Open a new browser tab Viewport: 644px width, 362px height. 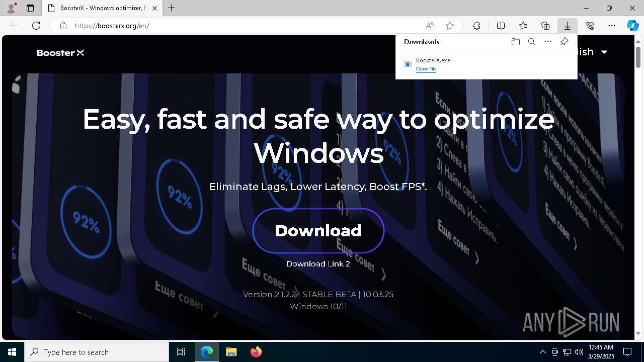coord(172,8)
